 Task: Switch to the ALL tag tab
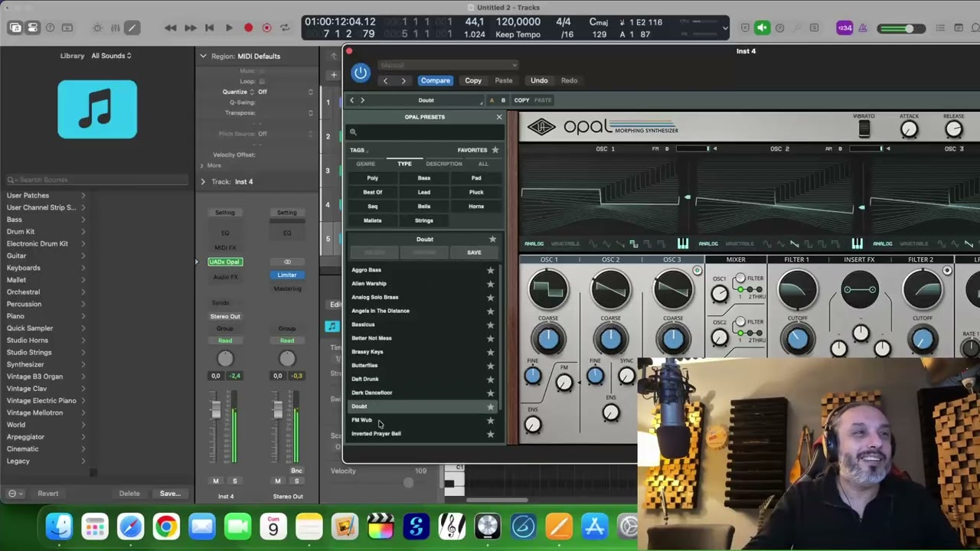[483, 164]
